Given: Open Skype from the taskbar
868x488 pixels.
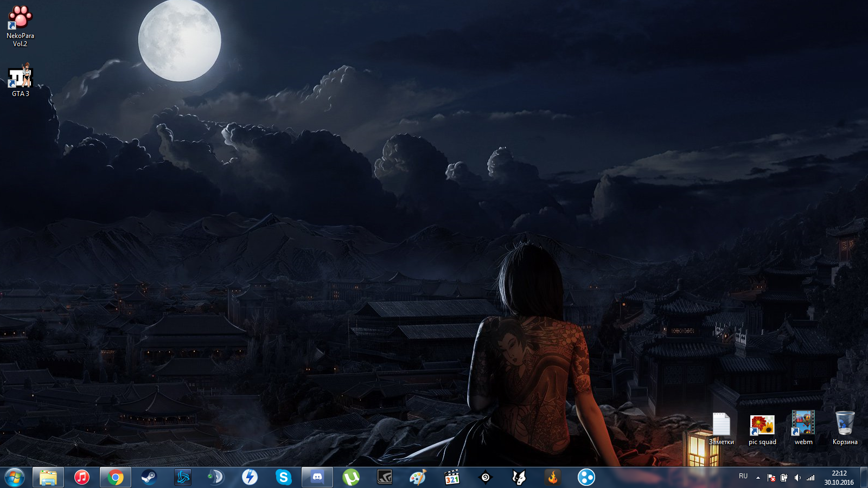Looking at the screenshot, I should coord(284,477).
